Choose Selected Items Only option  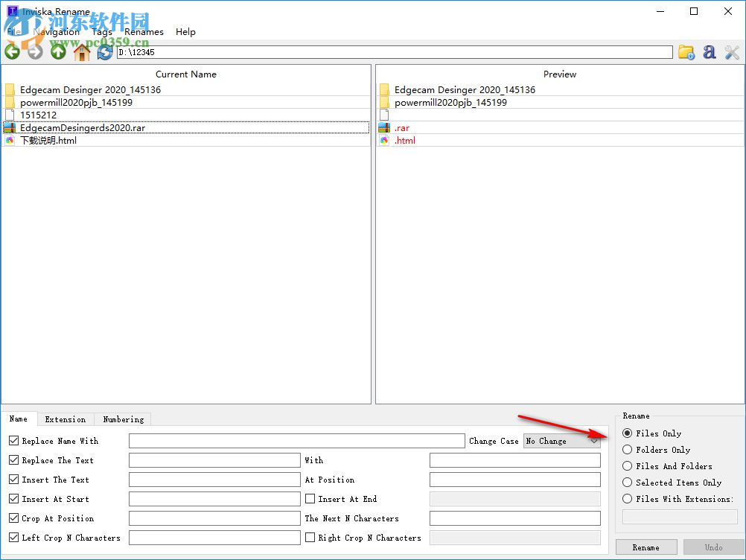(x=628, y=483)
